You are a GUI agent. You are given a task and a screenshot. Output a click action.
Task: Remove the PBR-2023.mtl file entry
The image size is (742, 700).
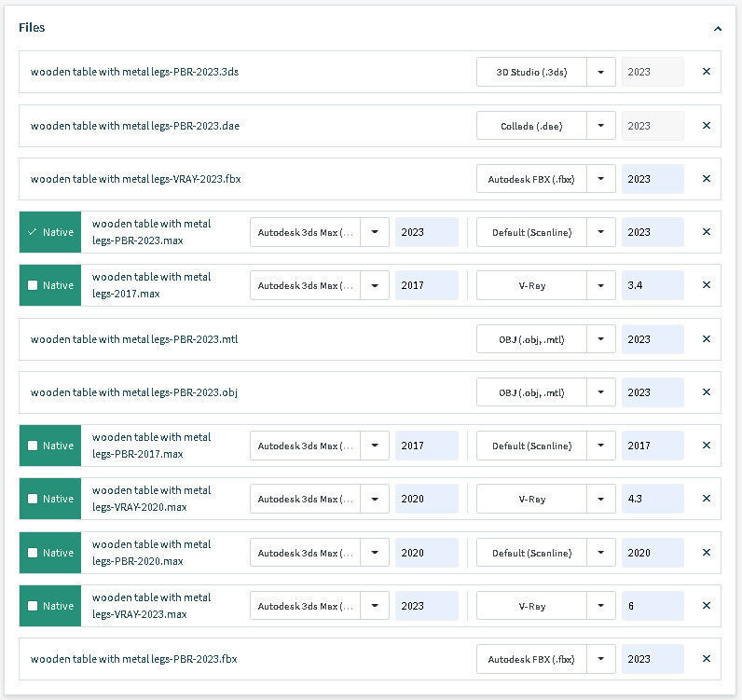[x=706, y=339]
